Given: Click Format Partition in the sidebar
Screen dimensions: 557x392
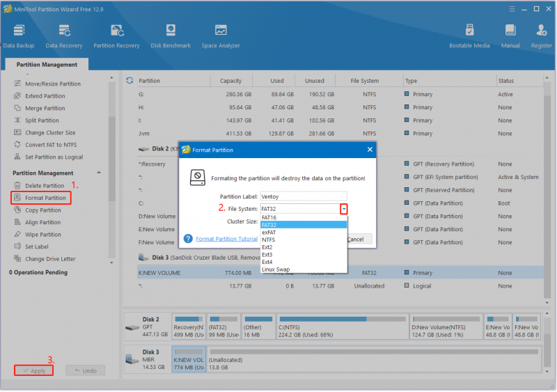Looking at the screenshot, I should (x=41, y=198).
